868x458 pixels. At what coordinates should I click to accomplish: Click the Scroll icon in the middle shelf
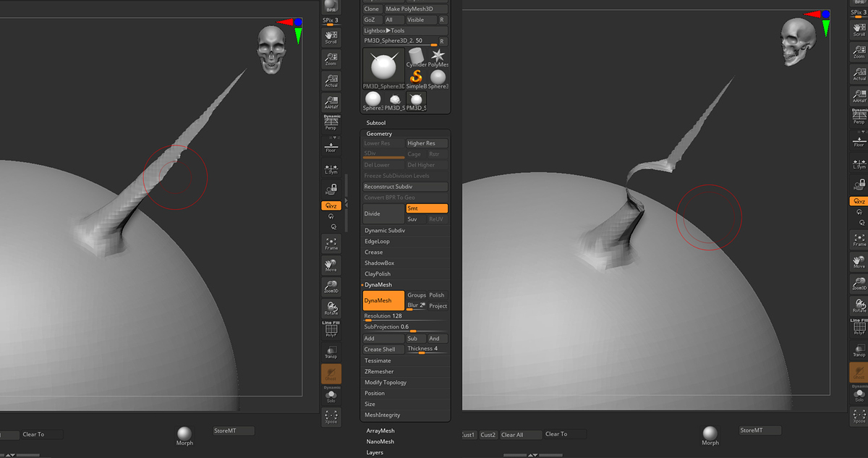coord(331,37)
